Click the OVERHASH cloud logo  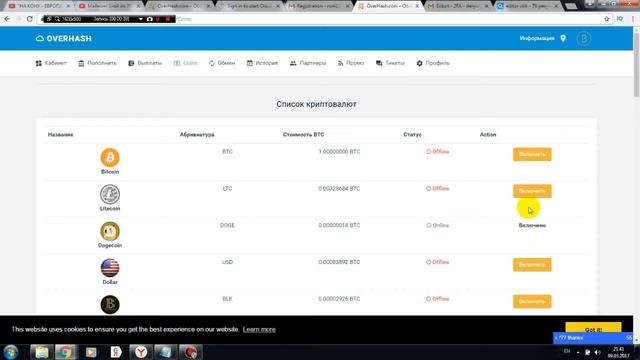[x=64, y=38]
